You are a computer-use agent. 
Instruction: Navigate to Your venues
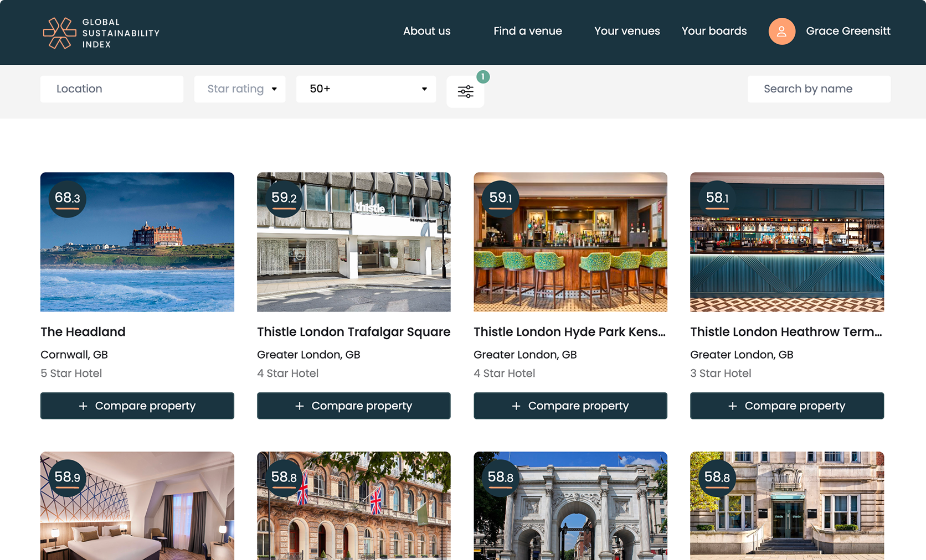coord(627,32)
